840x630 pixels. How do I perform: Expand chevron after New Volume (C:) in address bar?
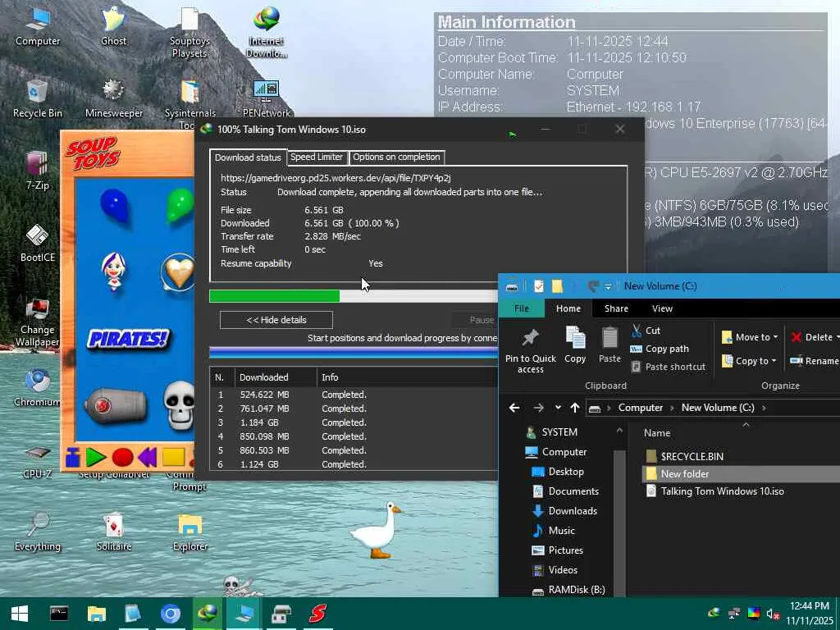(x=764, y=409)
